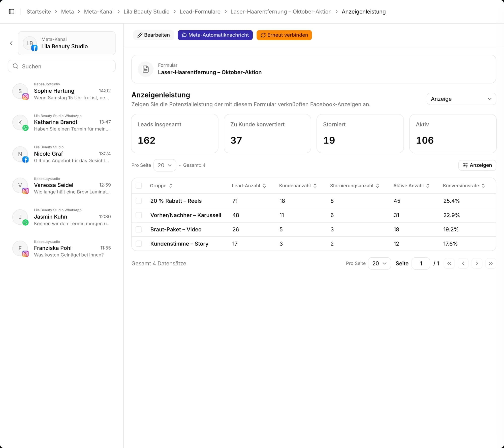Navigate to Lead-Formulare breadcrumb
504x448 pixels.
(x=200, y=12)
